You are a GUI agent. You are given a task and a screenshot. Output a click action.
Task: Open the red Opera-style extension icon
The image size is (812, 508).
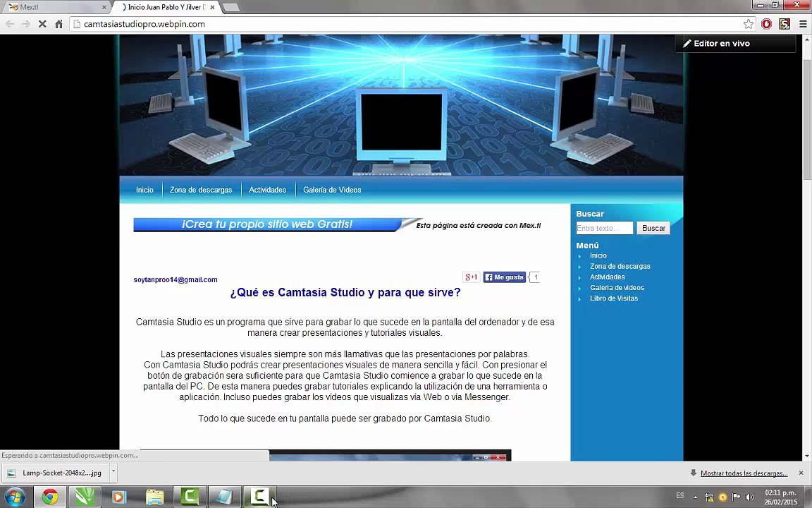point(766,24)
